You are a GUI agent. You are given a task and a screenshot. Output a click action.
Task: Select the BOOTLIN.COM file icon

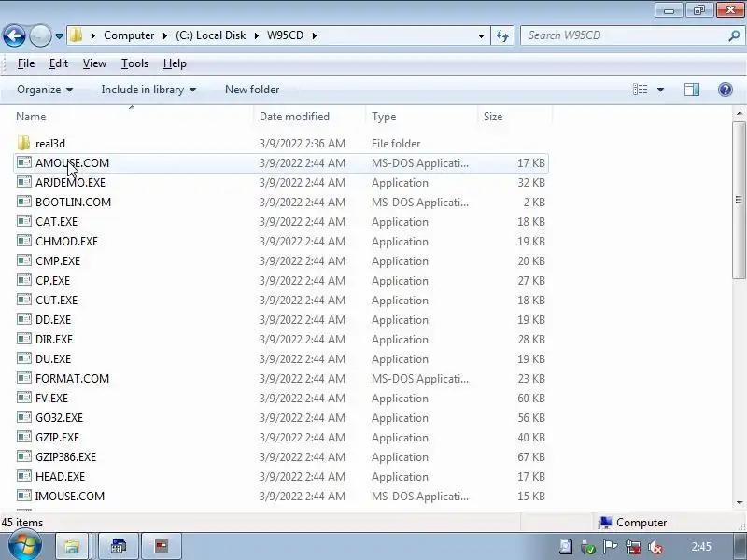tap(24, 202)
